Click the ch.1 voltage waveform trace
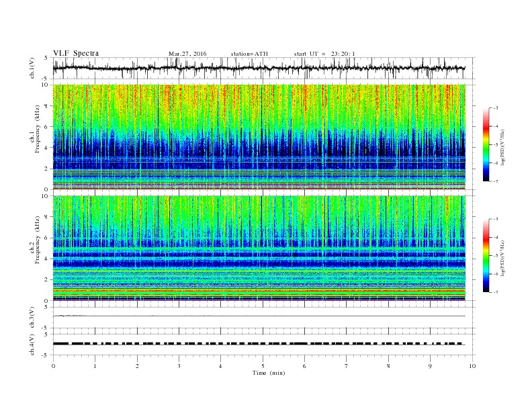Screen dimensions: 532x411 click(259, 68)
